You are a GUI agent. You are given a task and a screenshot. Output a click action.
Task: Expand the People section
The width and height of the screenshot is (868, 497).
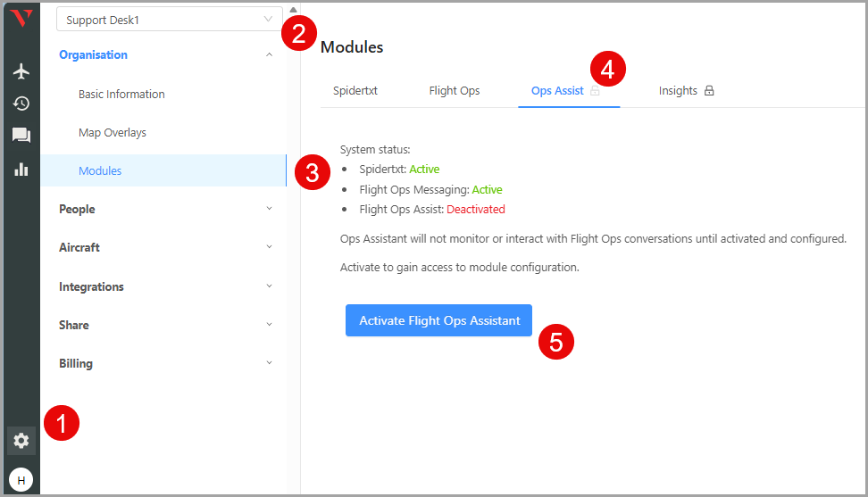pos(165,209)
